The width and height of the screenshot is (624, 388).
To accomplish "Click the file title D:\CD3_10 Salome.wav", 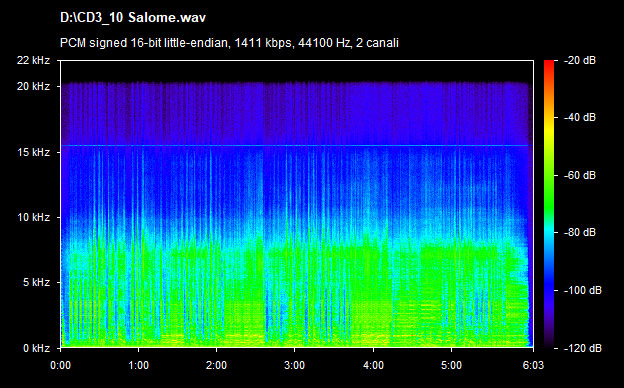I will coord(133,18).
